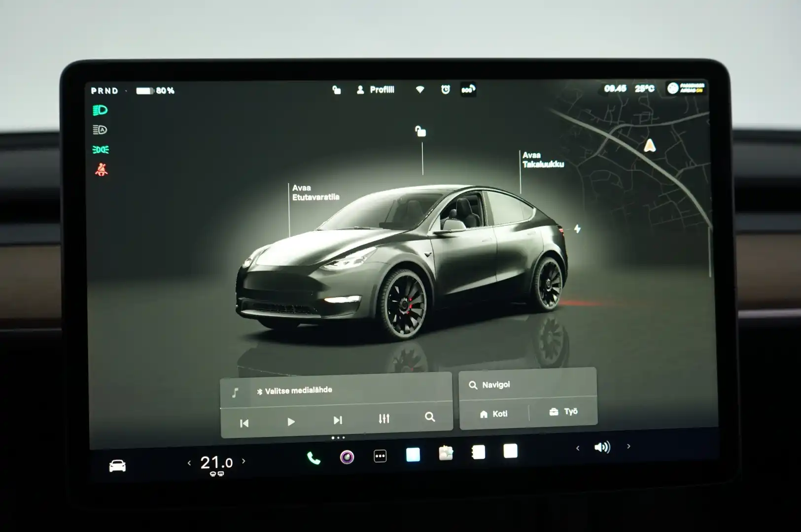Tap Avaa Etutavaratila to open frunk
This screenshot has height=532, width=801.
pyautogui.click(x=315, y=192)
